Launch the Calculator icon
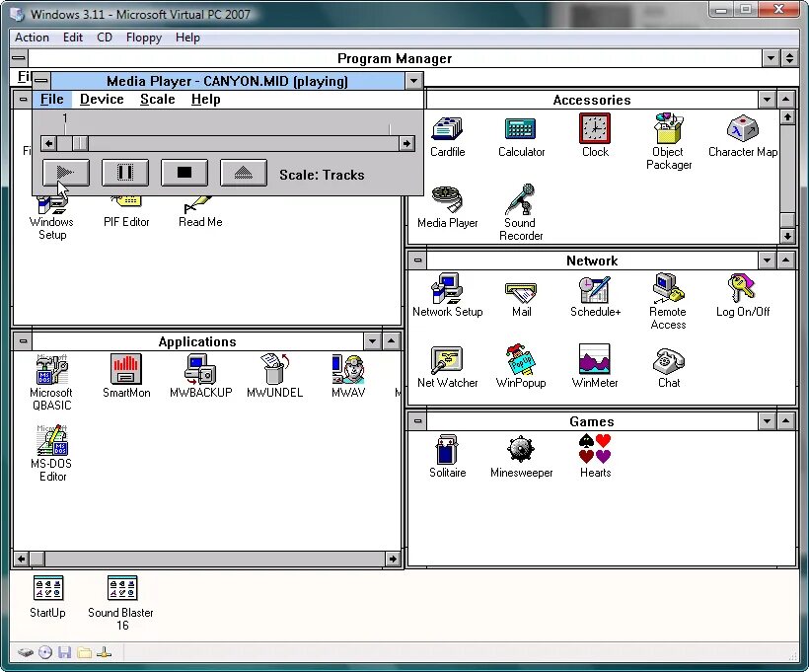The width and height of the screenshot is (809, 672). pos(521,129)
